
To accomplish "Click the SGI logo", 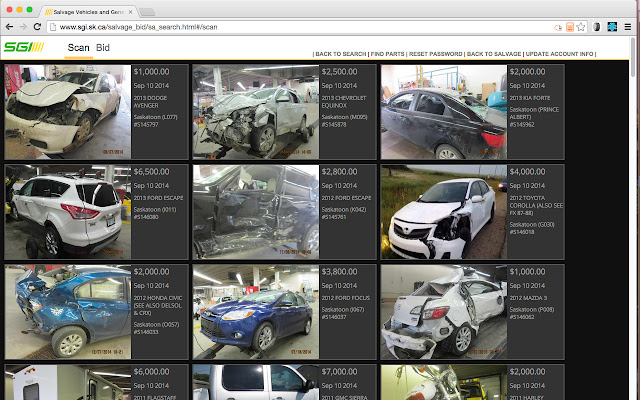I will tap(23, 47).
